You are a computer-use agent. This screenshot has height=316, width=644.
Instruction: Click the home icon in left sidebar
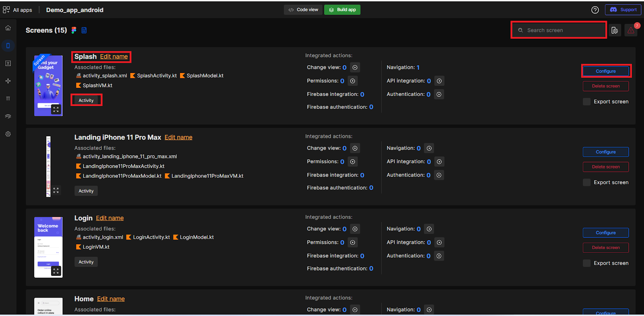coord(8,28)
